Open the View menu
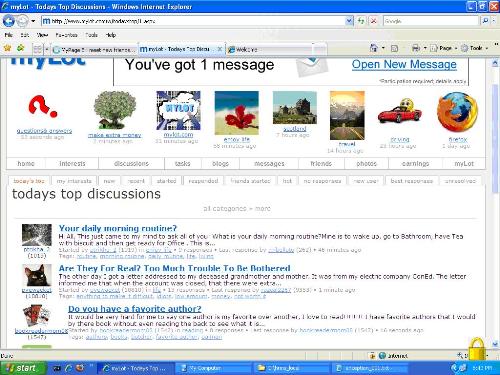 [42, 35]
